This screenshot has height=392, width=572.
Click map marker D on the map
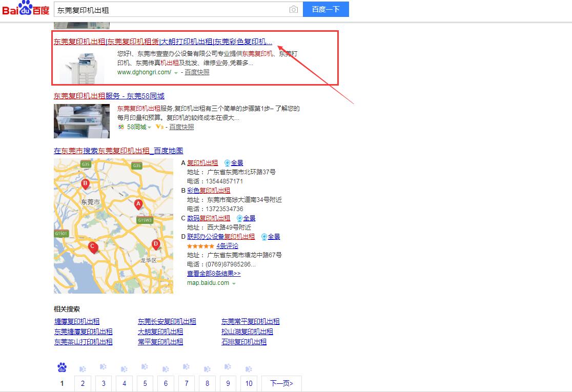coord(156,244)
